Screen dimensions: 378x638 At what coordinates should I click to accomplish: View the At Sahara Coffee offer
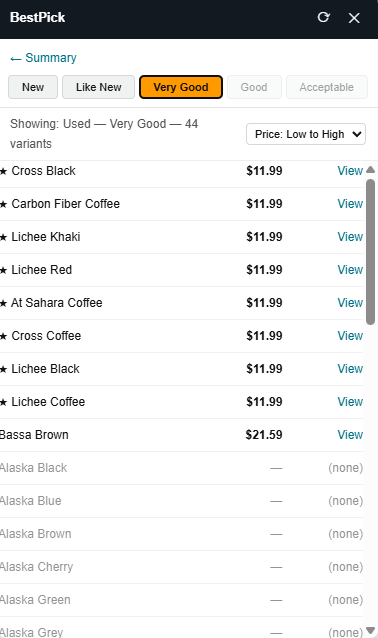click(350, 303)
